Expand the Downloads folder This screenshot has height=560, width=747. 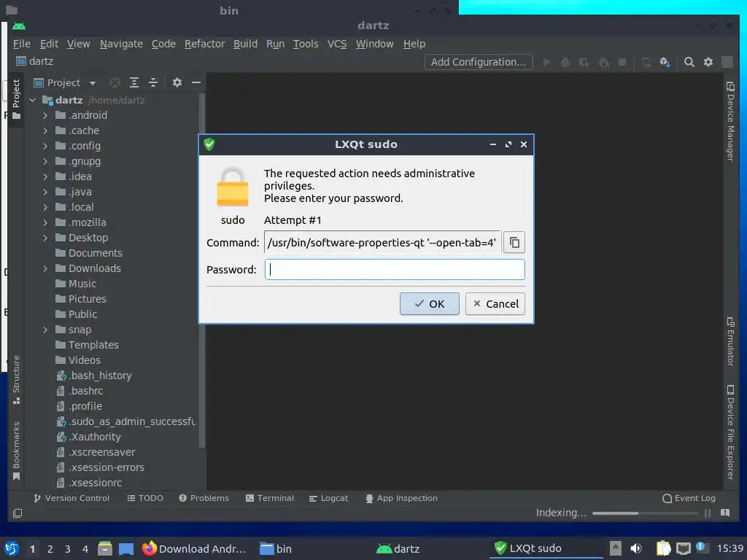click(45, 268)
